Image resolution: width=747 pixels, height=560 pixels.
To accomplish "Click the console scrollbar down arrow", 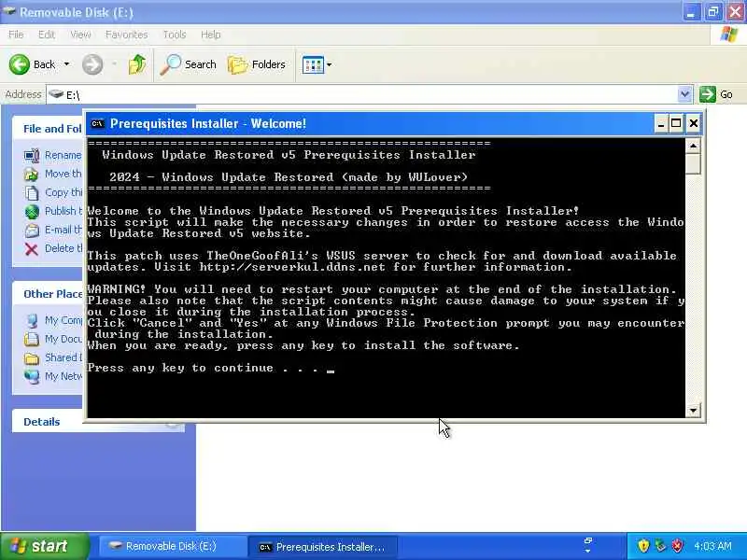I will [693, 410].
